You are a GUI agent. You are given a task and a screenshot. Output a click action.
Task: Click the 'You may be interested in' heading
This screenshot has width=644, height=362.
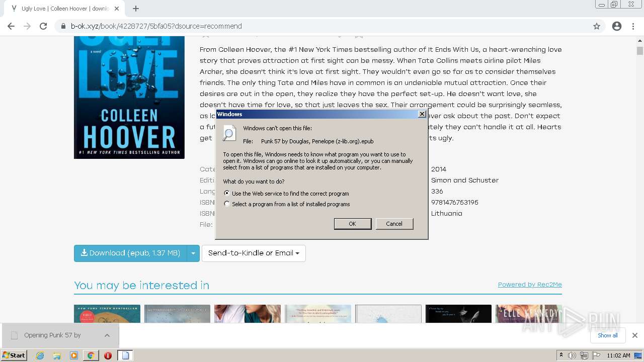tap(141, 286)
